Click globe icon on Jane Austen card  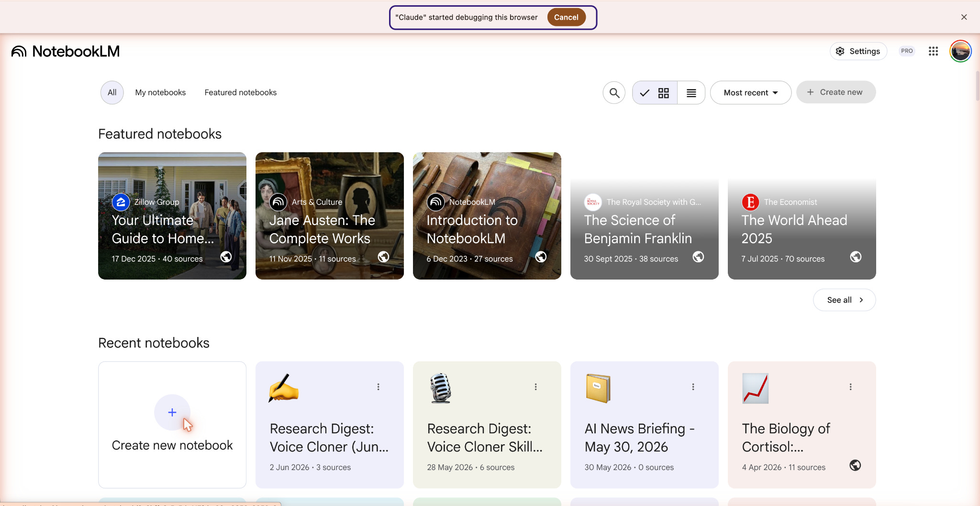point(383,257)
